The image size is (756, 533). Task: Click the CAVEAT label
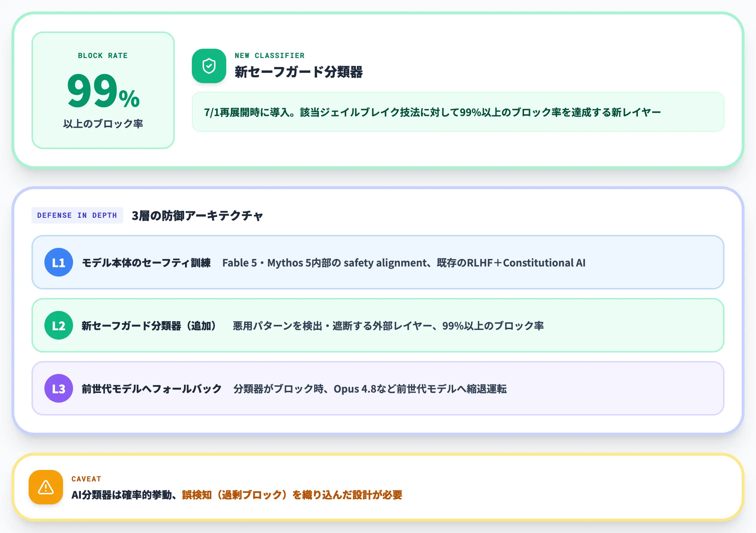coord(86,479)
